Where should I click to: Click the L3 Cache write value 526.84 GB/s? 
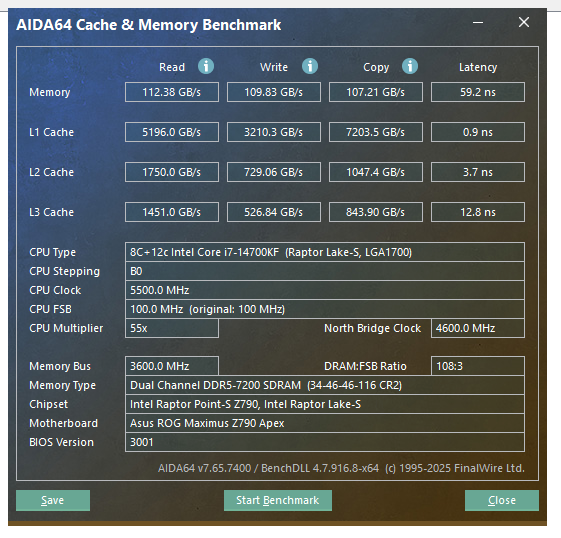tap(274, 212)
